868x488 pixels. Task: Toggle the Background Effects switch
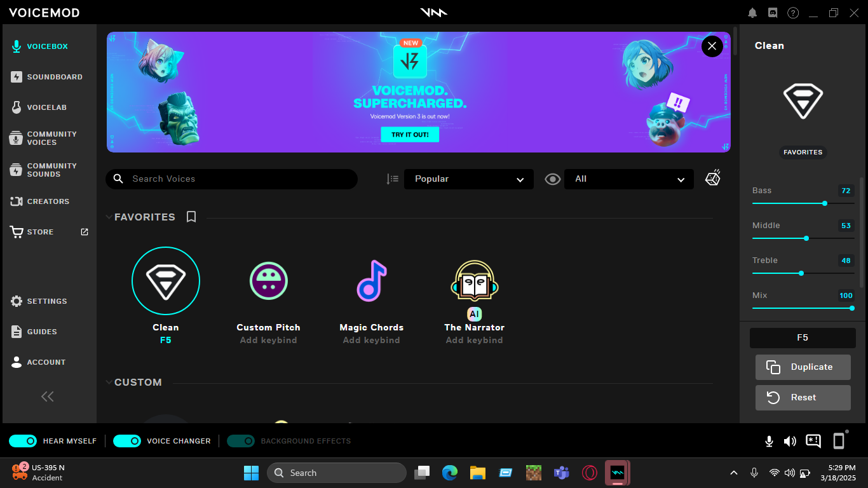[241, 441]
